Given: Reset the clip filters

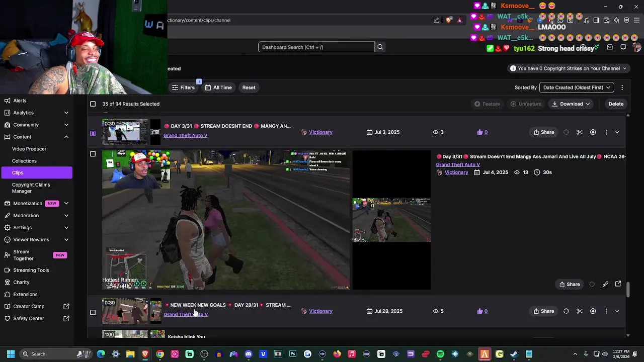Looking at the screenshot, I should click(x=249, y=87).
